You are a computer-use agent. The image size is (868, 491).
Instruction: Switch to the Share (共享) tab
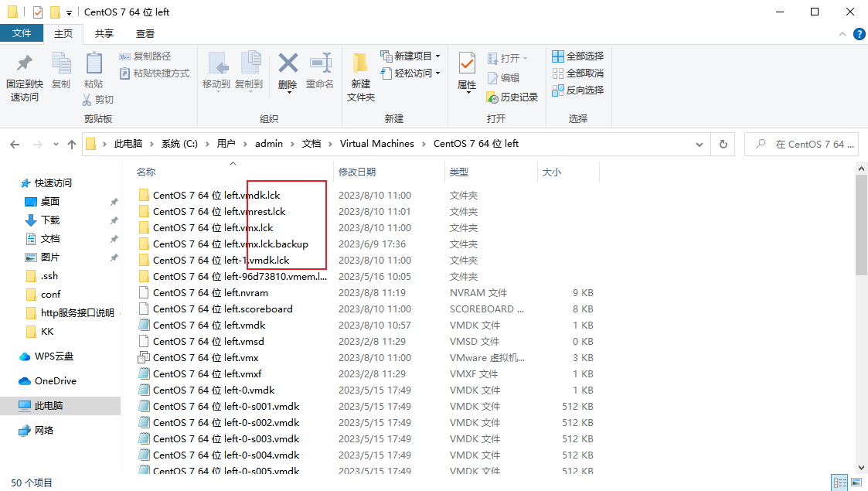[x=104, y=34]
